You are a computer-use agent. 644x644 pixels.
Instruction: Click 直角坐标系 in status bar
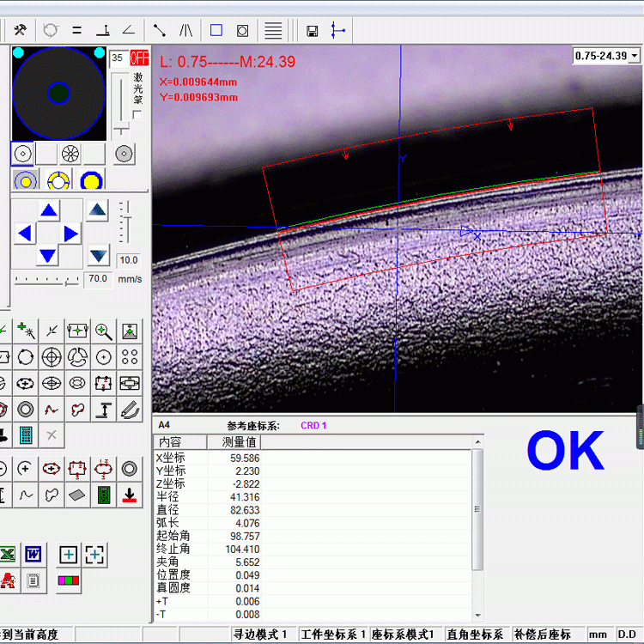pyautogui.click(x=475, y=635)
